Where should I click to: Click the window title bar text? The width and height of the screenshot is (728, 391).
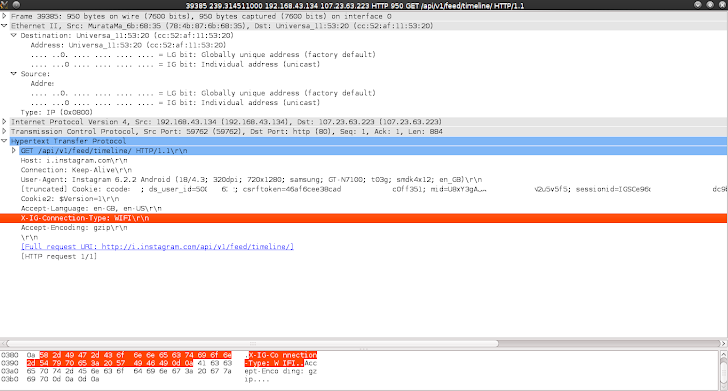tap(355, 6)
